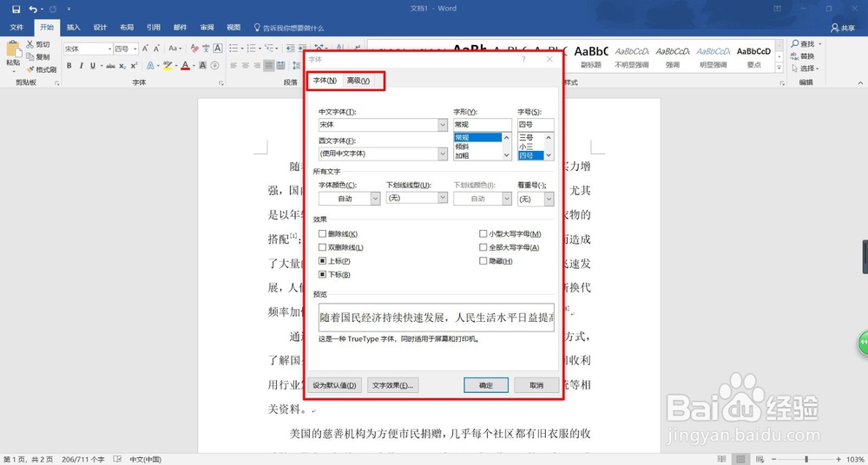Image resolution: width=868 pixels, height=465 pixels.
Task: Click 告诉我你想要做什么 search box
Action: click(x=288, y=28)
